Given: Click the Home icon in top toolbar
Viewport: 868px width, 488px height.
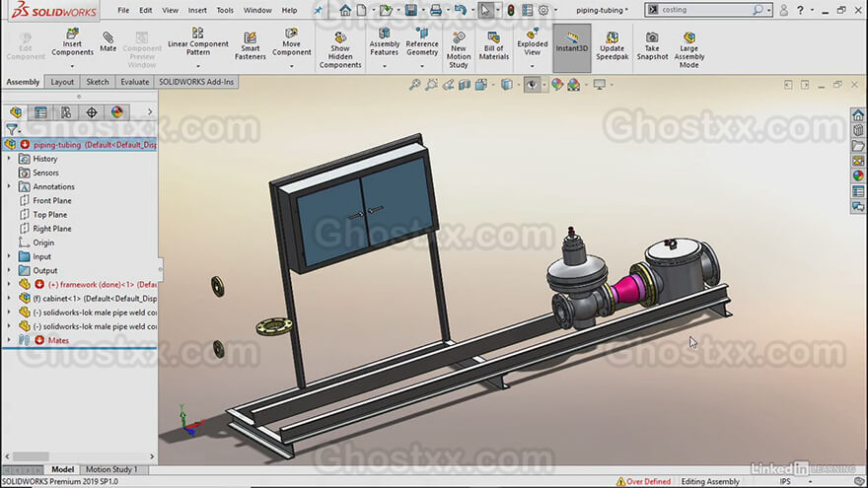Looking at the screenshot, I should click(x=345, y=10).
